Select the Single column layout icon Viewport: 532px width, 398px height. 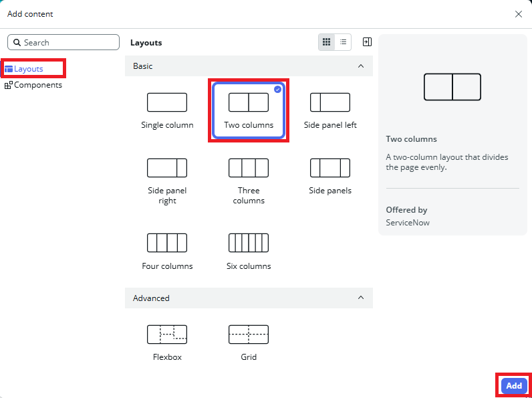(167, 102)
